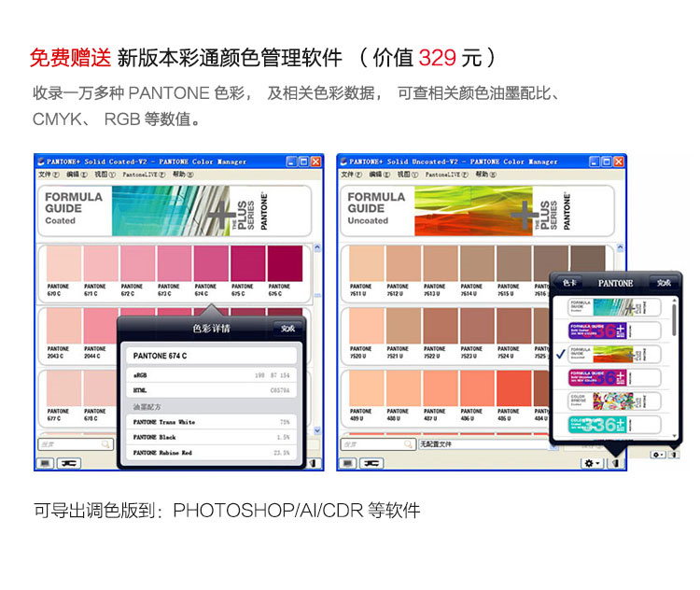Click app icon in Coated window title bar
This screenshot has height=590, width=700.
tap(41, 162)
